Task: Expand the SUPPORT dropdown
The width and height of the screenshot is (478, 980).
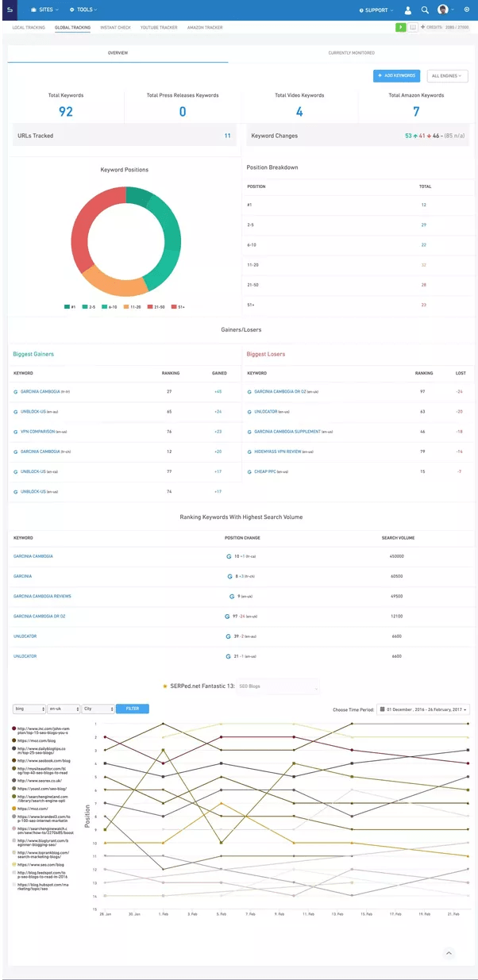Action: pos(377,10)
